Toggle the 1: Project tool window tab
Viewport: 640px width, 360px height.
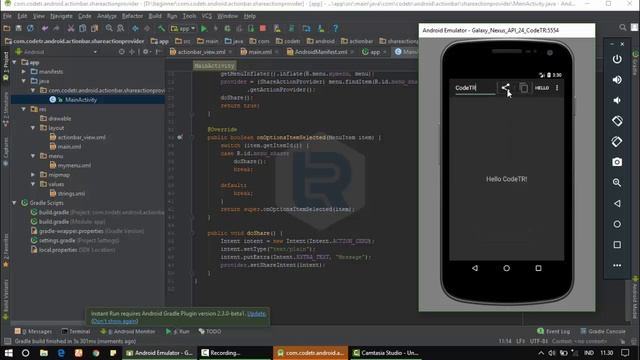coord(6,66)
